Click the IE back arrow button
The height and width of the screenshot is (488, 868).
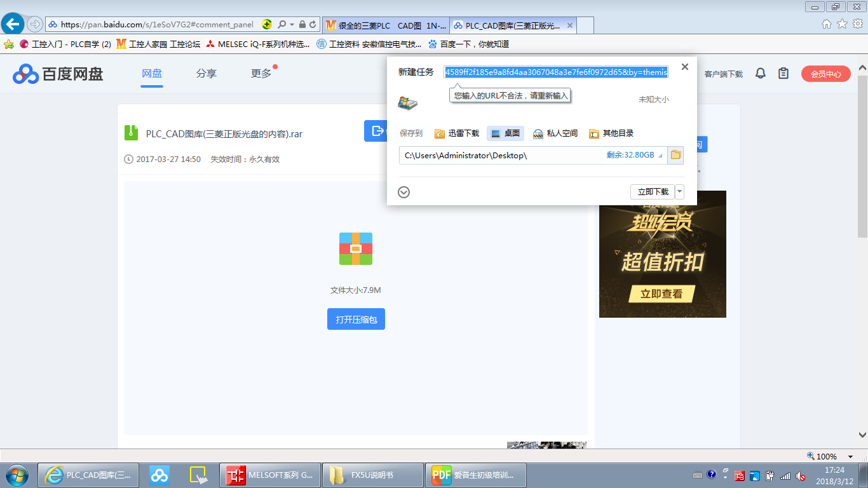(13, 25)
